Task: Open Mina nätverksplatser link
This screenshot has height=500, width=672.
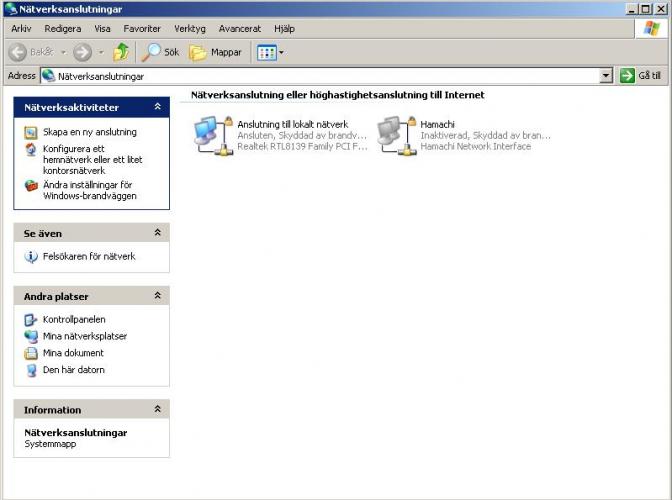Action: (84, 337)
